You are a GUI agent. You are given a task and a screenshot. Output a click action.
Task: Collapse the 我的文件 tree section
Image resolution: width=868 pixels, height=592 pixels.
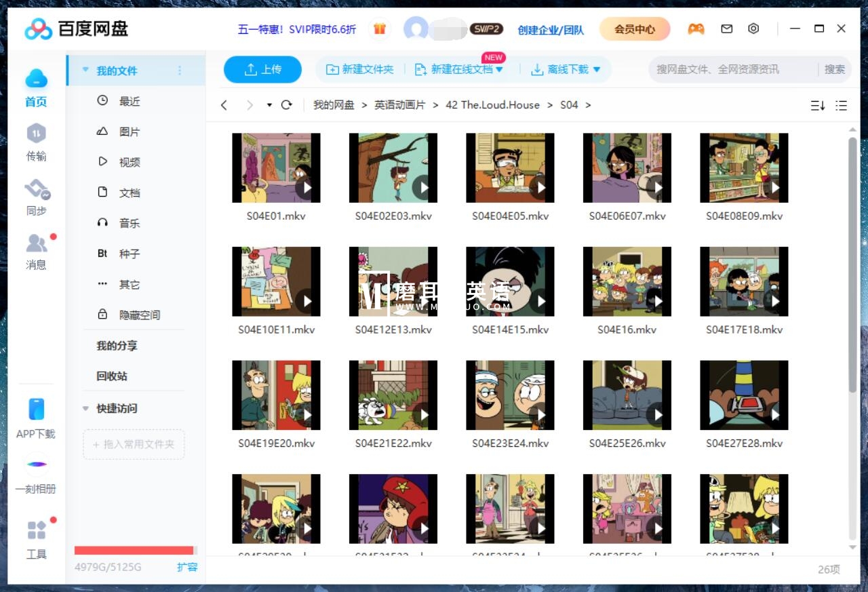pyautogui.click(x=85, y=70)
